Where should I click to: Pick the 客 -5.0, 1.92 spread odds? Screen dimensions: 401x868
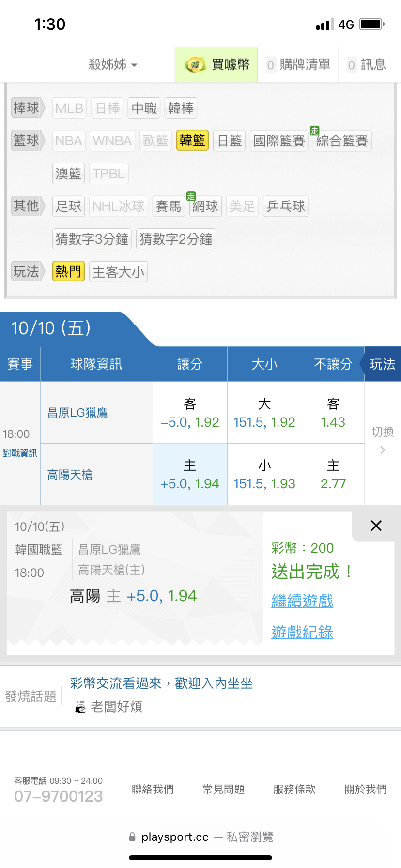click(x=190, y=413)
